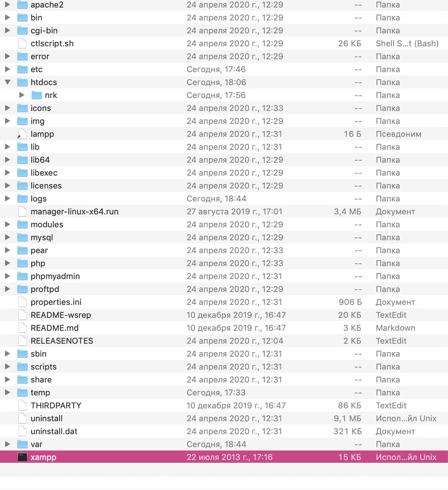448x490 pixels.
Task: Collapse the htdocs folder disclosure triangle
Action: pyautogui.click(x=8, y=82)
